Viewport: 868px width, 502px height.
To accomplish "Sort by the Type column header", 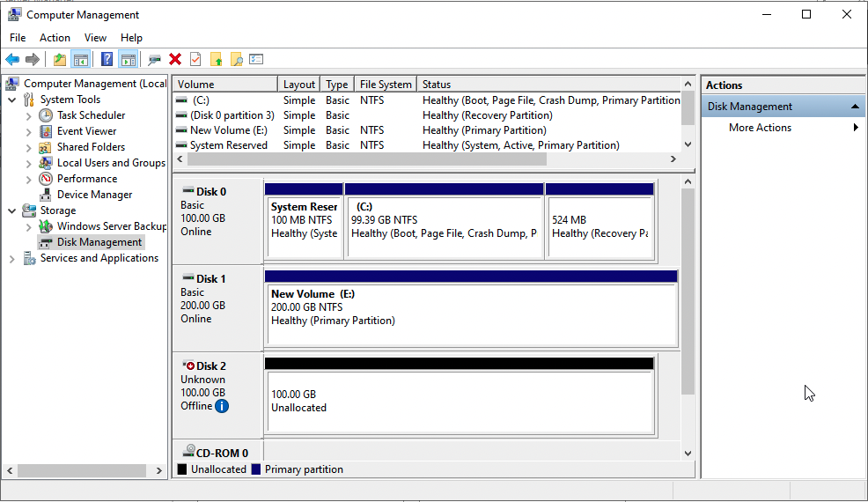I will point(337,85).
